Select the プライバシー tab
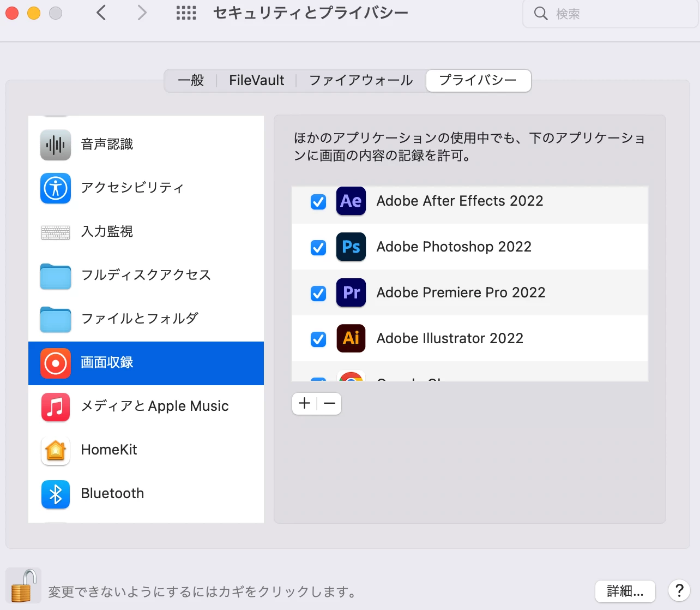The height and width of the screenshot is (610, 700). coord(478,81)
